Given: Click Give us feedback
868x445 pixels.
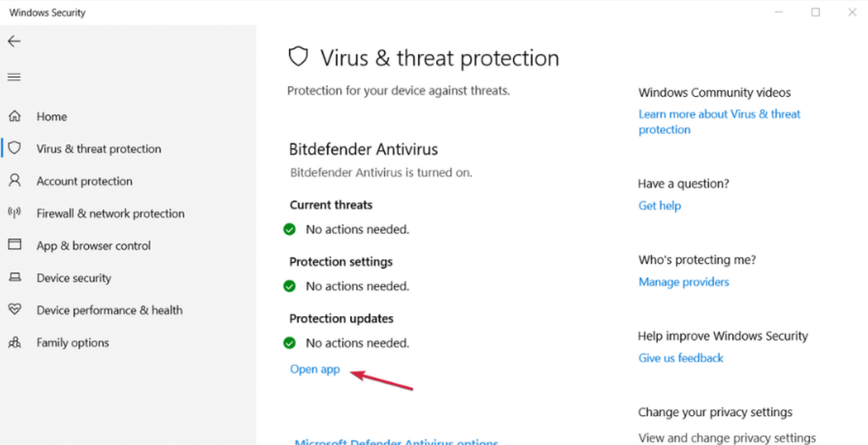Looking at the screenshot, I should [x=680, y=358].
